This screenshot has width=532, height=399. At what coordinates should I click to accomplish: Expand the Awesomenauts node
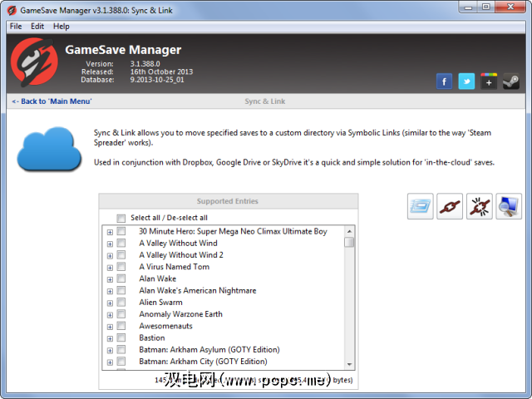point(110,327)
